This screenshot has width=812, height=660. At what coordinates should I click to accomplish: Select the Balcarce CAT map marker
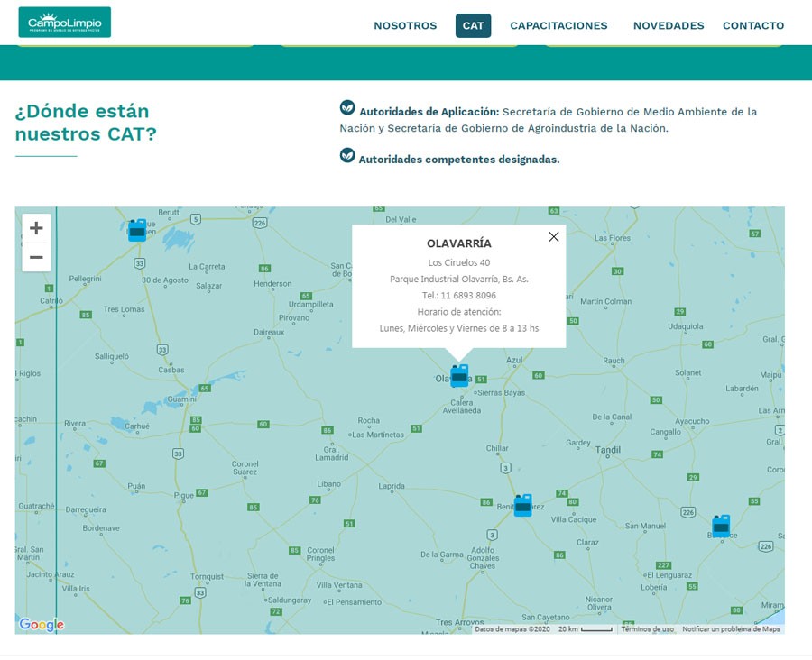[x=721, y=527]
